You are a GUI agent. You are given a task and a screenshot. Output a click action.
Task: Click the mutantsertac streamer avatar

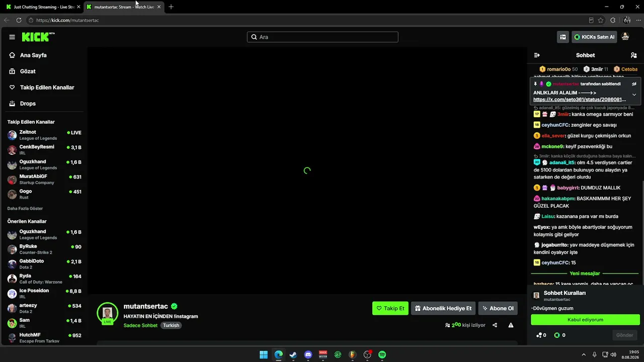tap(107, 313)
